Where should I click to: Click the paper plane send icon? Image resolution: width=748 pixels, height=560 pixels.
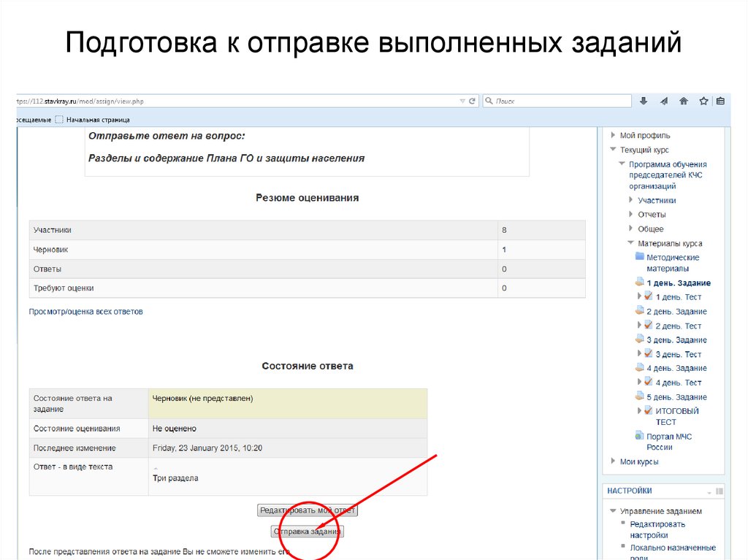click(x=664, y=101)
